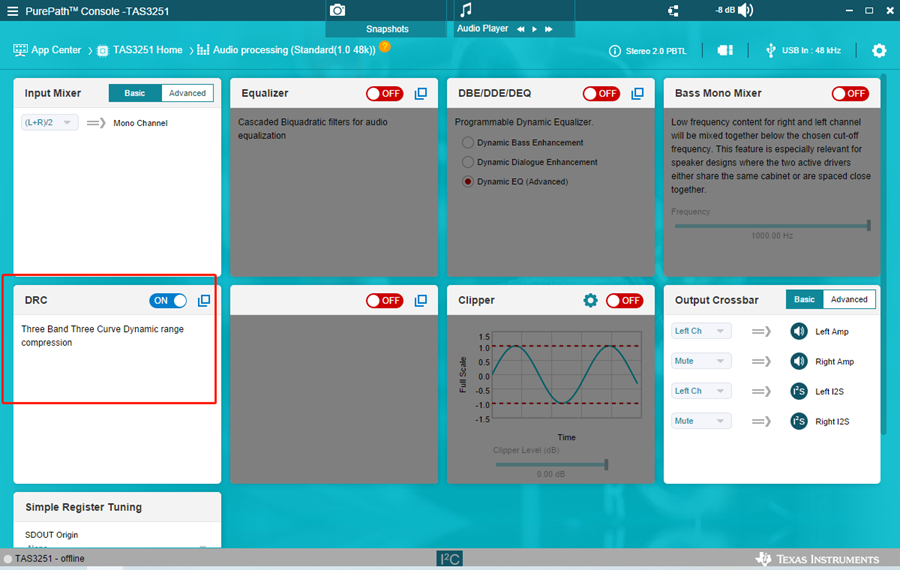900x570 pixels.
Task: Adjust the Bass Mono Mixer Frequency slider
Action: [x=772, y=226]
